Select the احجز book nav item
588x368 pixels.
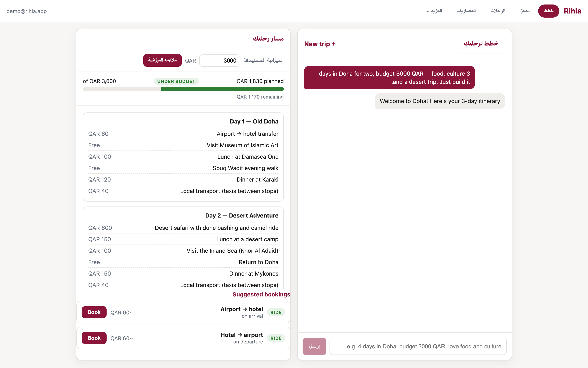[x=525, y=11]
